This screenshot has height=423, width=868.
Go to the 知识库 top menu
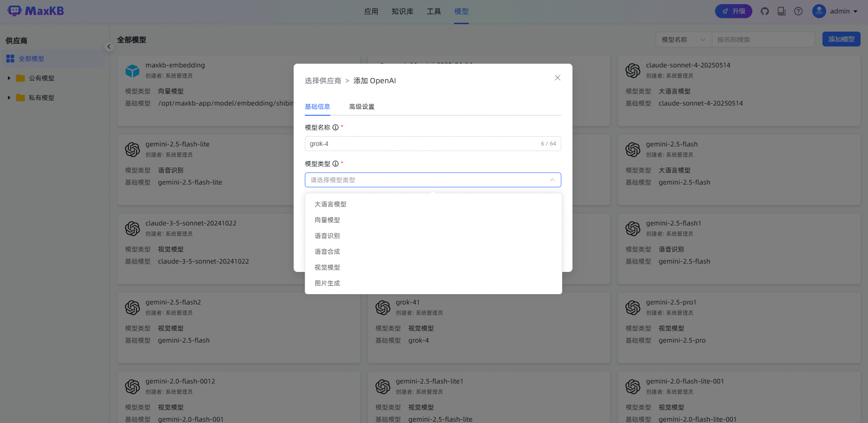click(402, 12)
